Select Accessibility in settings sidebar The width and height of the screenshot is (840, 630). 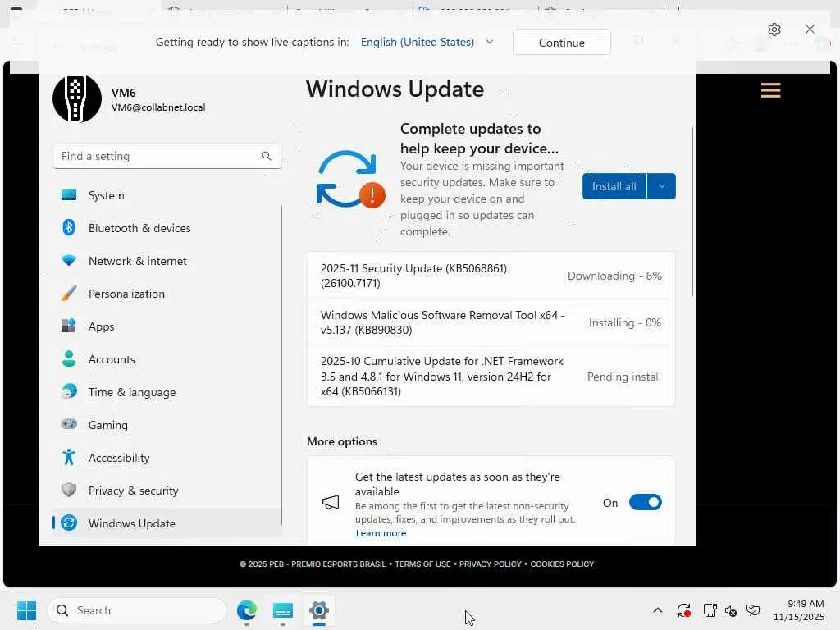167,458
